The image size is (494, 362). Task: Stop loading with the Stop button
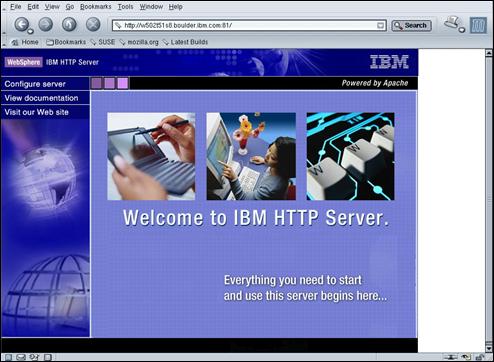coord(93,24)
